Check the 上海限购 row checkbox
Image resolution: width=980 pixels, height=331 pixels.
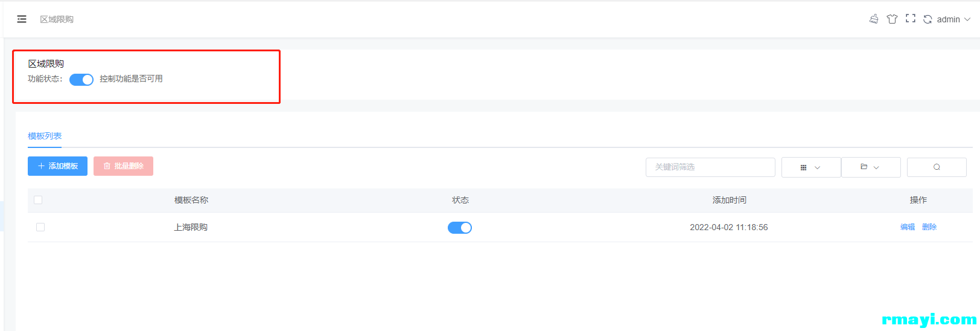[40, 227]
